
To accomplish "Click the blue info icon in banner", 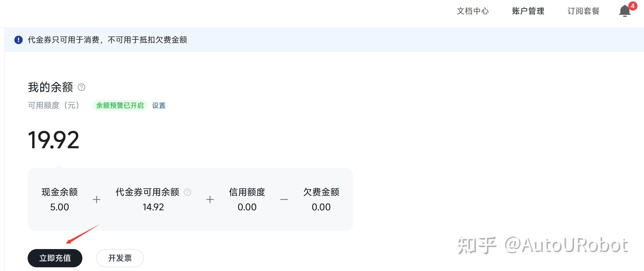I will [19, 40].
